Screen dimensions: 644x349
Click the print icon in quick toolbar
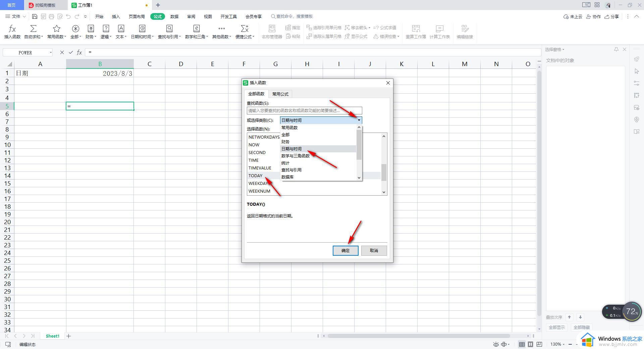coord(51,16)
